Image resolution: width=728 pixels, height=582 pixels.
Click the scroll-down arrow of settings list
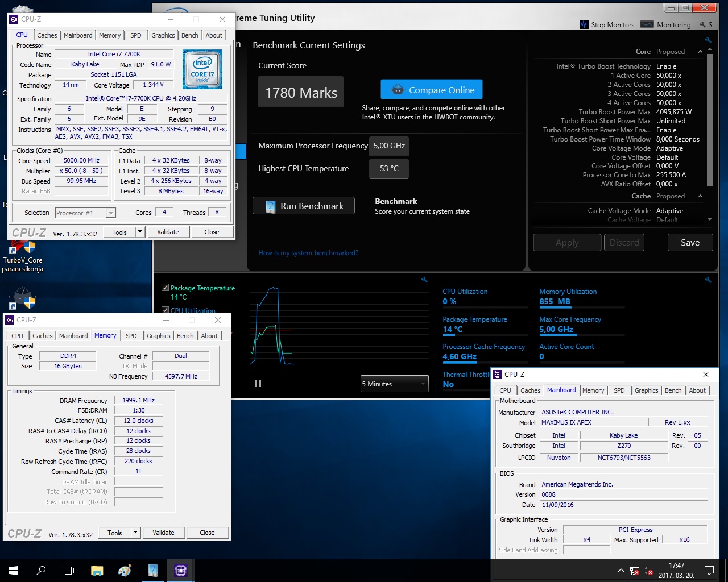(x=709, y=219)
